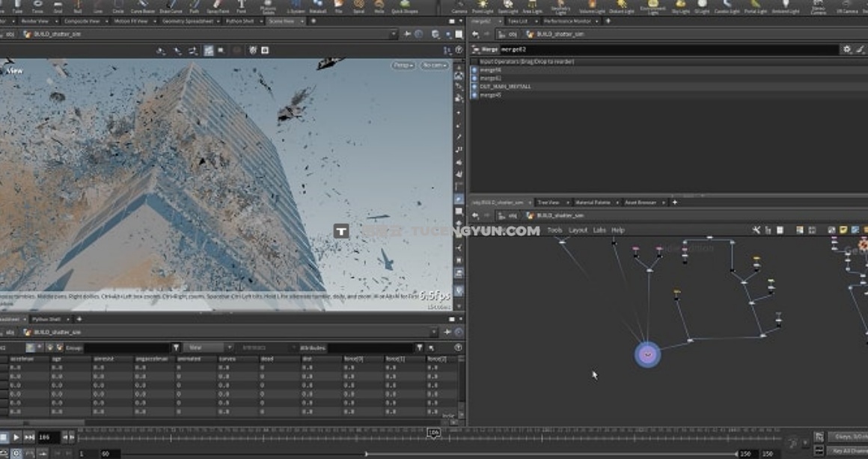The image size is (868, 459).
Task: Open Merge parameter gear settings
Action: pyautogui.click(x=847, y=49)
